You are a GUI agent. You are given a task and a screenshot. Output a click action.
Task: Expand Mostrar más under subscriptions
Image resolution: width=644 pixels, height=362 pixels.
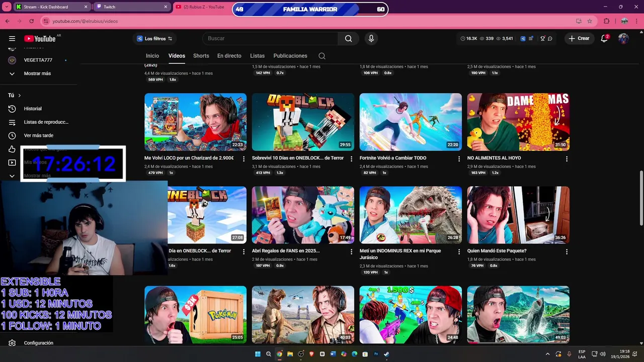click(37, 73)
